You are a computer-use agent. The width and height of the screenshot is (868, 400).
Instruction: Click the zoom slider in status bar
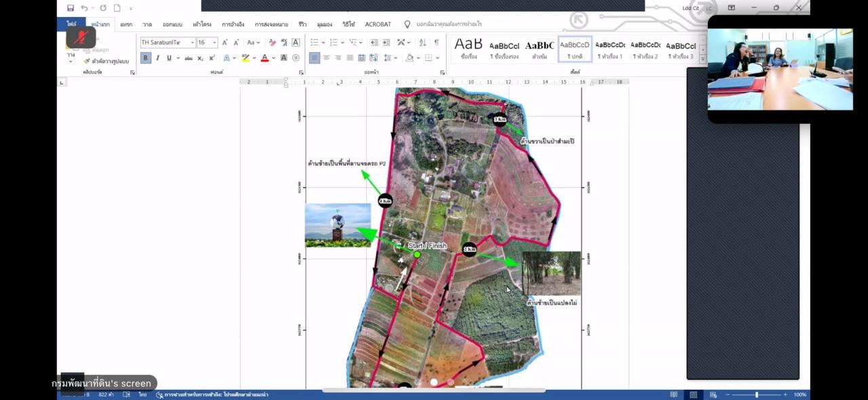756,395
